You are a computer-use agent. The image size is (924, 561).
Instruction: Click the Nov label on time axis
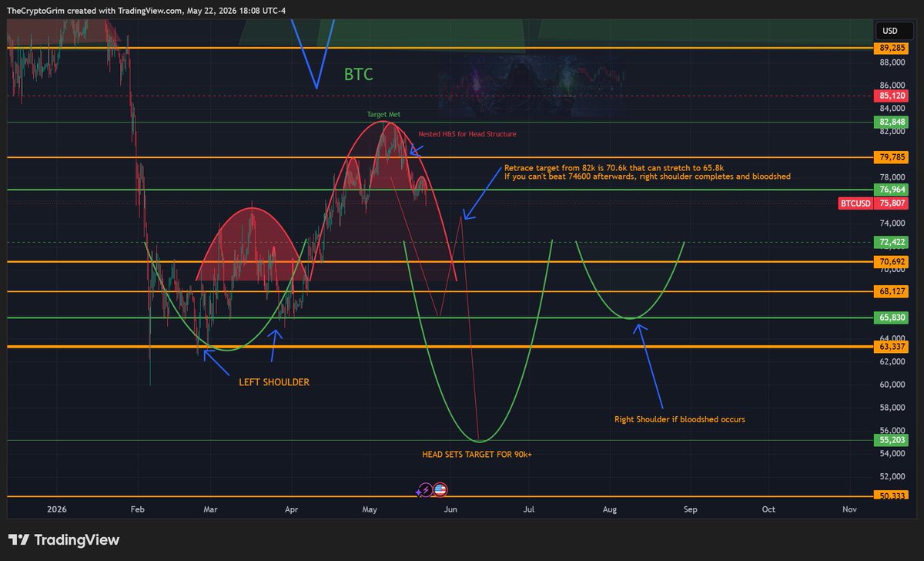pyautogui.click(x=849, y=509)
